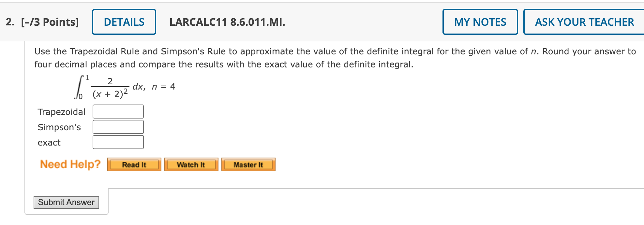Viewport: 644px width, 225px height.
Task: Open the DETAILS panel for question 2
Action: (124, 21)
